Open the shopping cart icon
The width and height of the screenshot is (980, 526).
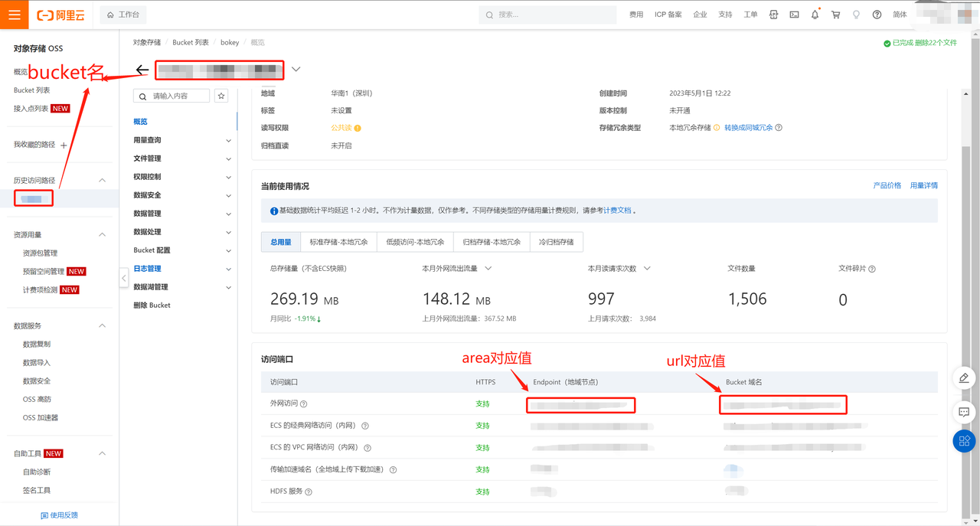(x=835, y=15)
